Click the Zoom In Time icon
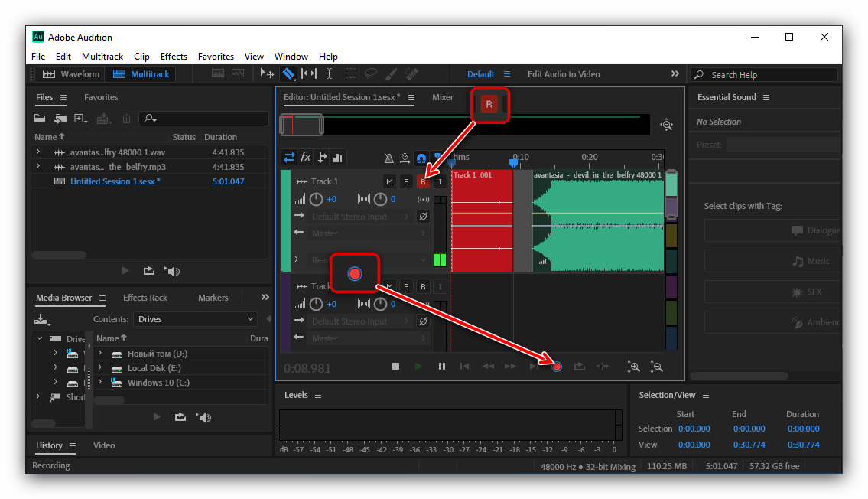The height and width of the screenshot is (499, 868). point(633,367)
